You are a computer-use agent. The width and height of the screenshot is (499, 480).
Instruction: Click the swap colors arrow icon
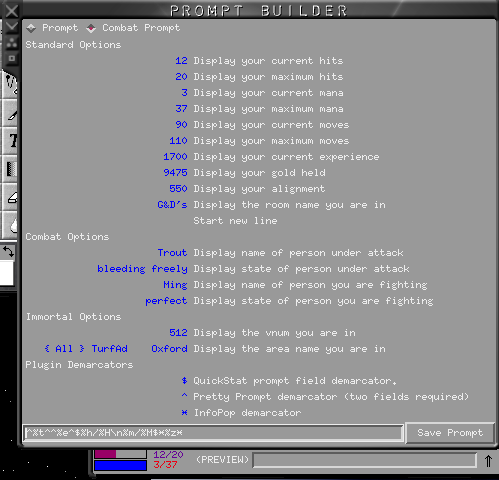(x=8, y=252)
